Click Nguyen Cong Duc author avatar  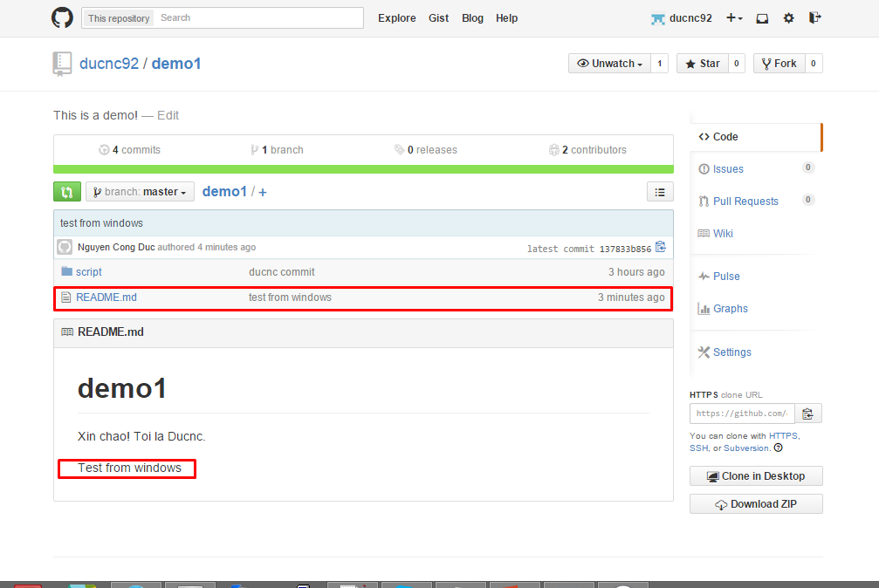point(65,247)
